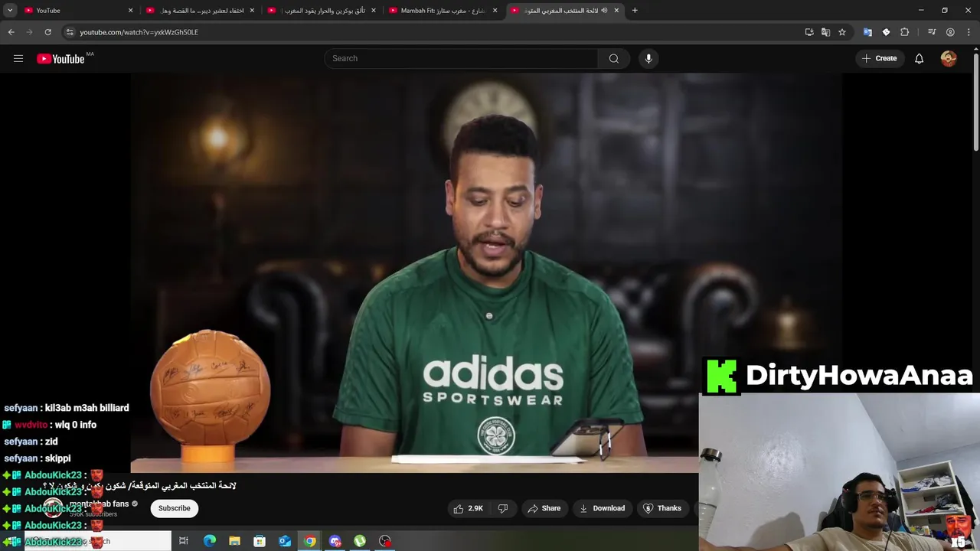This screenshot has height=551, width=980.
Task: Open Google Translate extension icon
Action: click(x=867, y=32)
